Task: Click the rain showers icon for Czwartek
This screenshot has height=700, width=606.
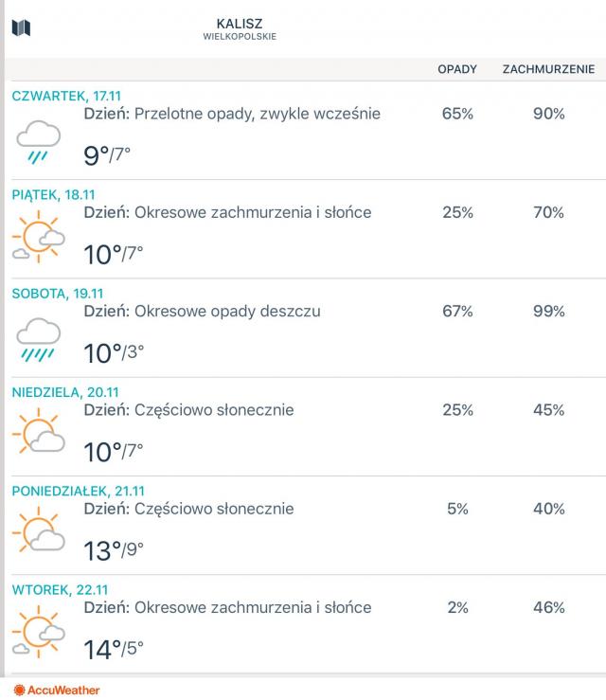Action: coord(38,142)
